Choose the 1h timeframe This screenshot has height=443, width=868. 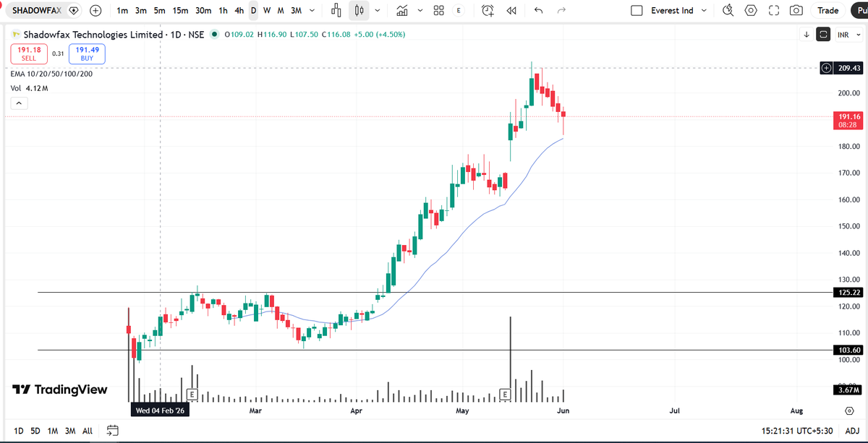(223, 10)
